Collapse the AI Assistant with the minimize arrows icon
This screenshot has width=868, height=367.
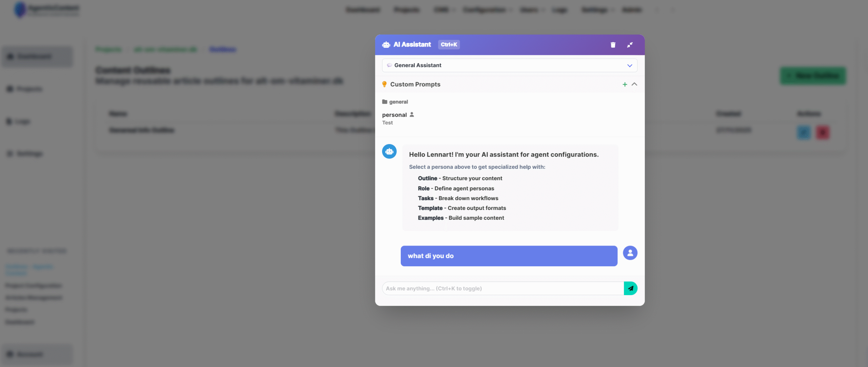tap(630, 45)
